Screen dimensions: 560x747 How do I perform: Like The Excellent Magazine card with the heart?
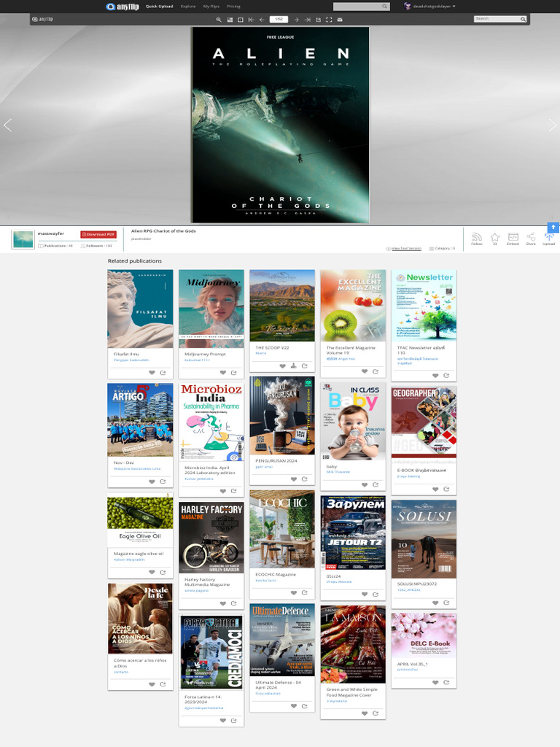tap(365, 371)
